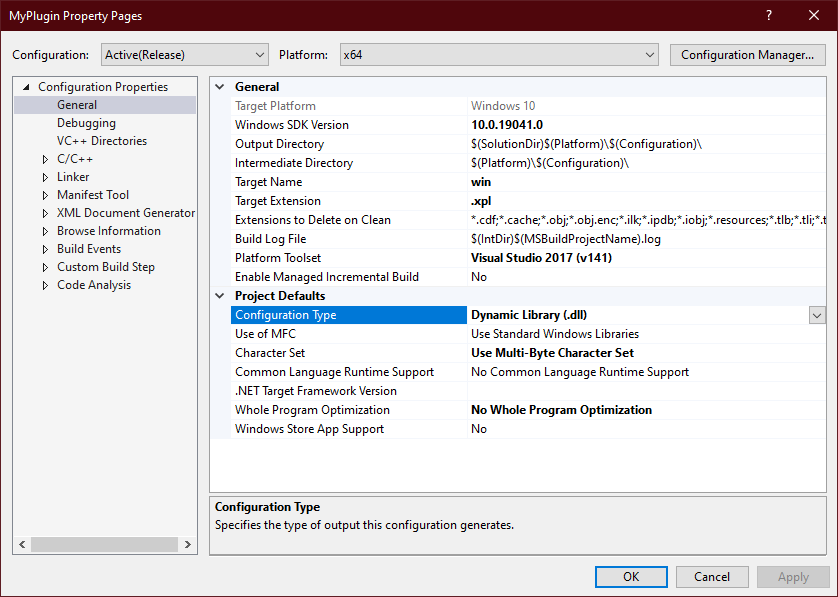Apply the current property changes

tap(793, 576)
